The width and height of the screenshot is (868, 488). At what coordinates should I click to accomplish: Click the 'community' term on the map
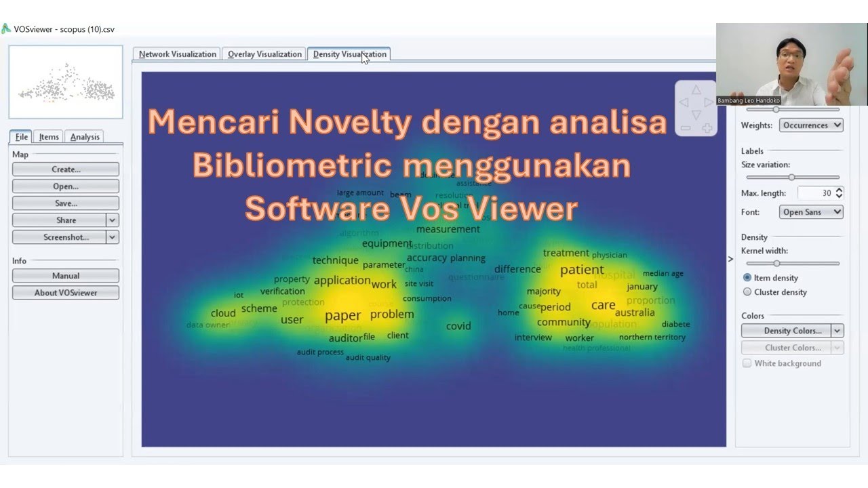(564, 322)
